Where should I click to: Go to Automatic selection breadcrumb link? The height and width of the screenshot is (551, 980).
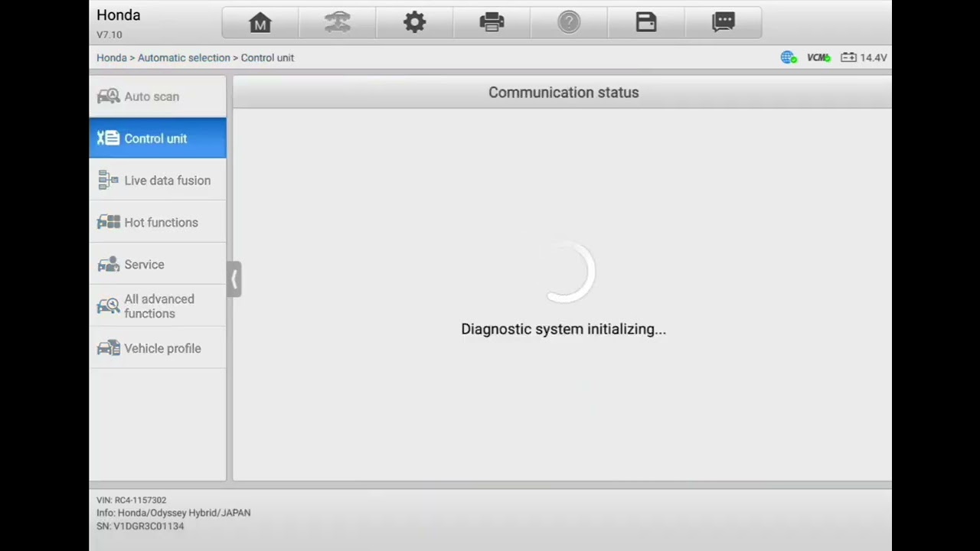[x=184, y=57]
